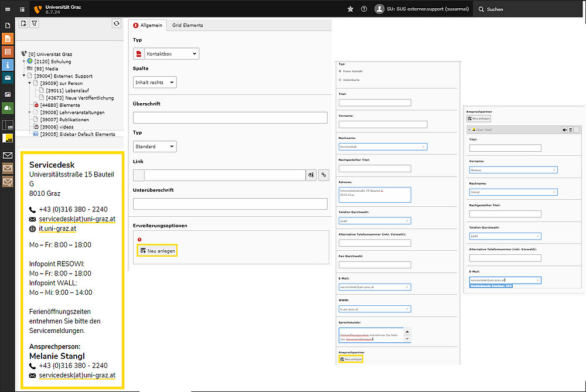Toggle the module menu hamburger icon
This screenshot has height=392, width=586.
(x=8, y=9)
